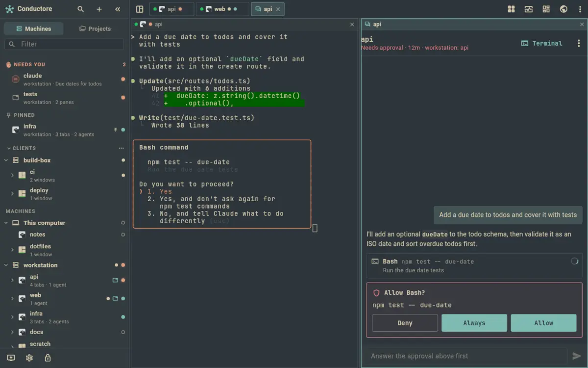Expand the web project under workstation

point(12,298)
